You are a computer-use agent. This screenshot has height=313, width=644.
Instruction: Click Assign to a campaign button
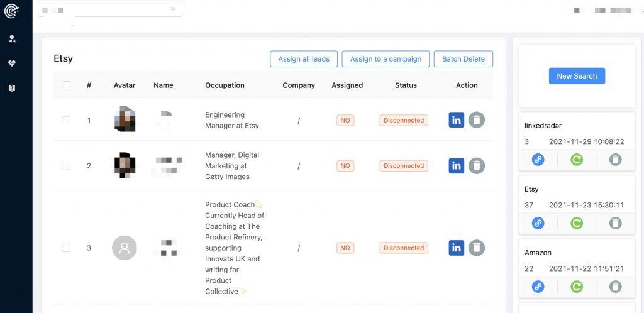point(386,59)
